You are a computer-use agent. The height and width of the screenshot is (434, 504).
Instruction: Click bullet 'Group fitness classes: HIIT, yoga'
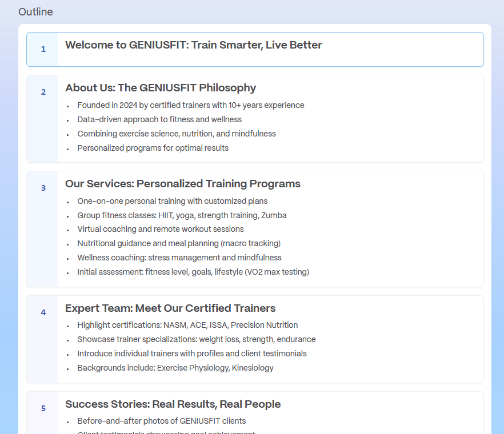coord(182,215)
